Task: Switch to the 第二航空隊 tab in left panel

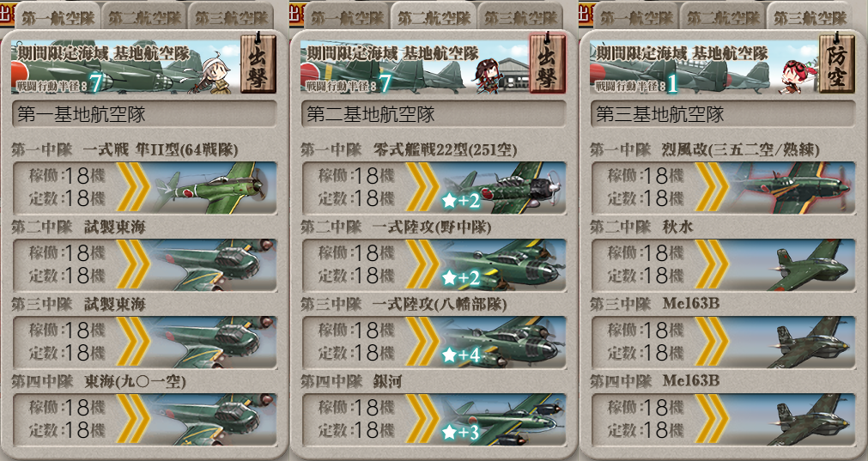Action: pyautogui.click(x=144, y=18)
